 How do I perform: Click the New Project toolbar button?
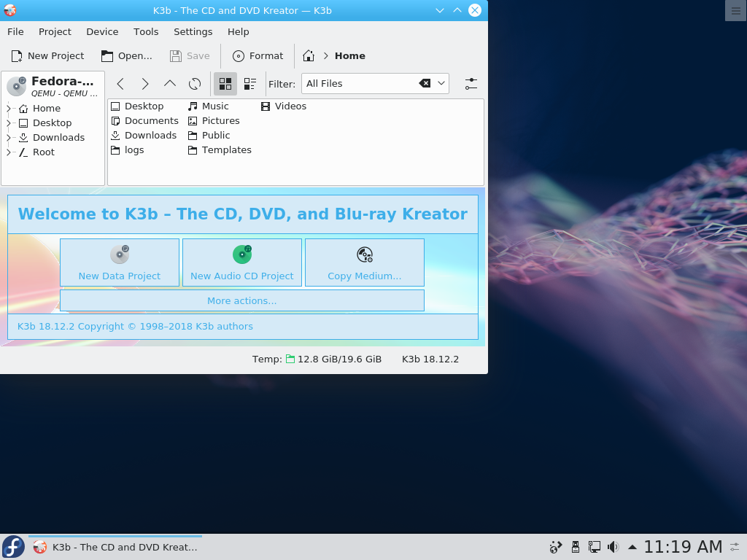(47, 55)
